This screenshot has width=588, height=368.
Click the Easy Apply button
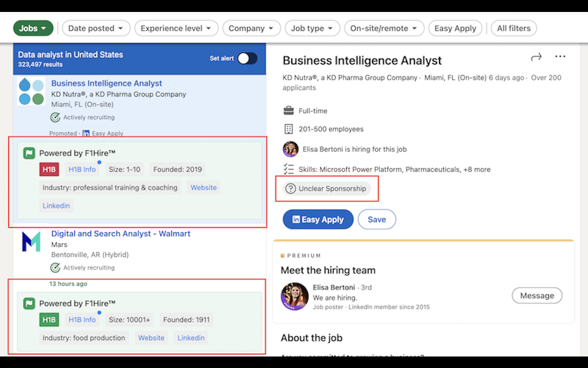(x=318, y=219)
